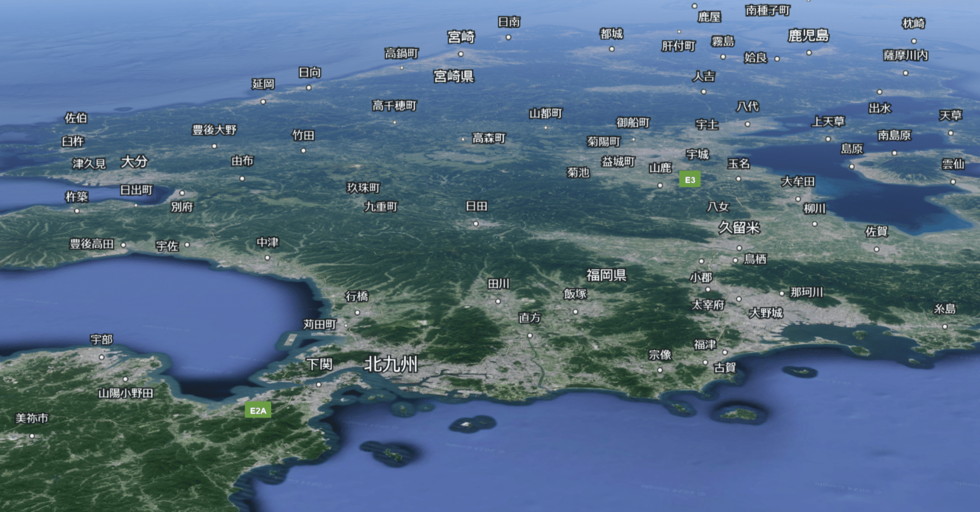Select the 益城町 town label
Screen dimensions: 980x512
point(618,162)
